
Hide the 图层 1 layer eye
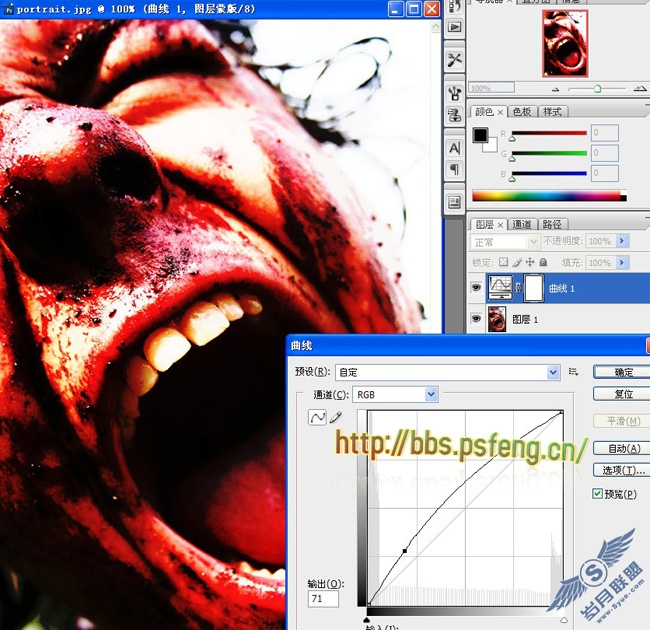click(x=476, y=319)
